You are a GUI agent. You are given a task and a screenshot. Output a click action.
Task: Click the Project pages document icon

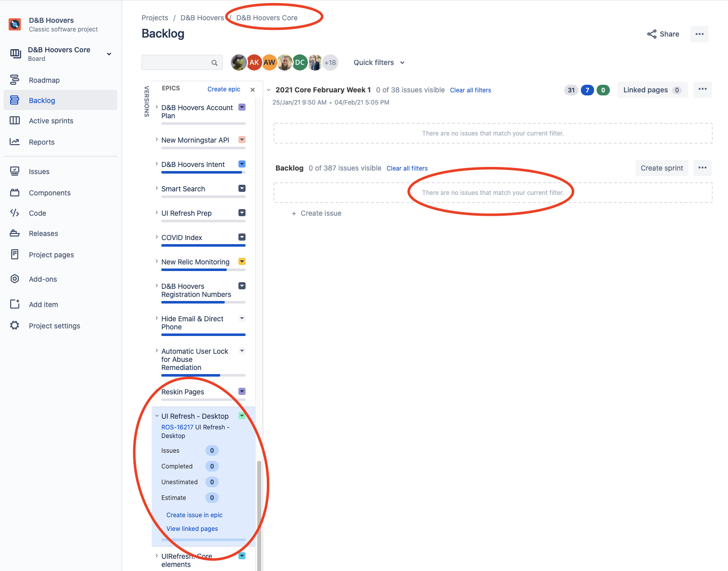tap(15, 254)
